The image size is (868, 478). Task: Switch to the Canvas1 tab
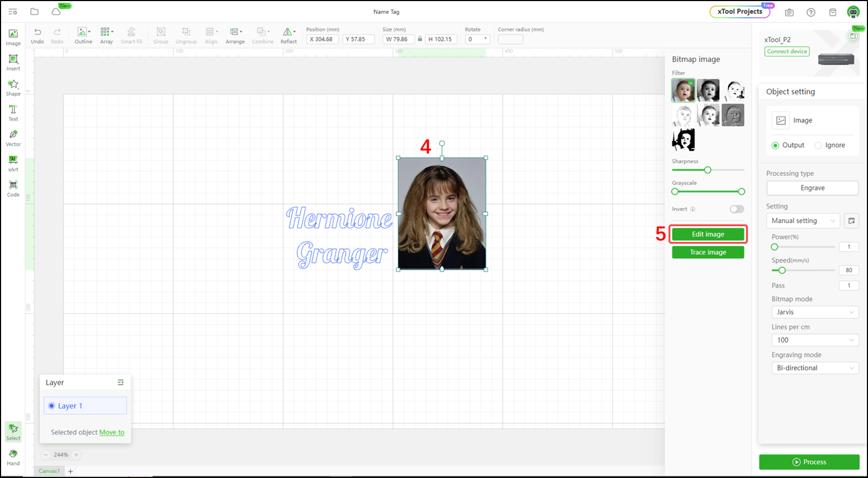coord(49,471)
